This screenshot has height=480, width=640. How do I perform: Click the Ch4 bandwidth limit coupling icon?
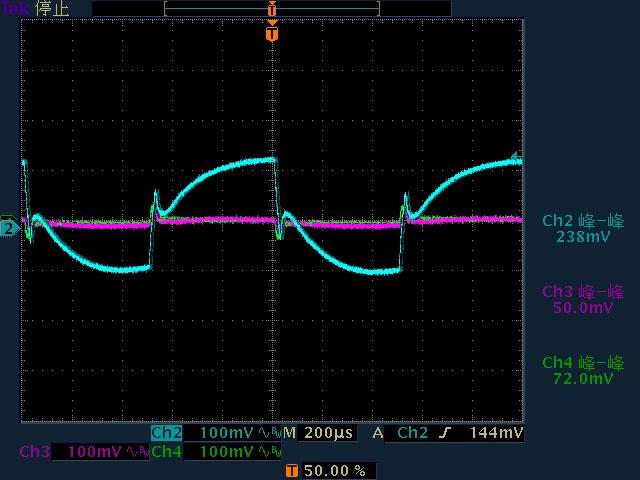[270, 452]
